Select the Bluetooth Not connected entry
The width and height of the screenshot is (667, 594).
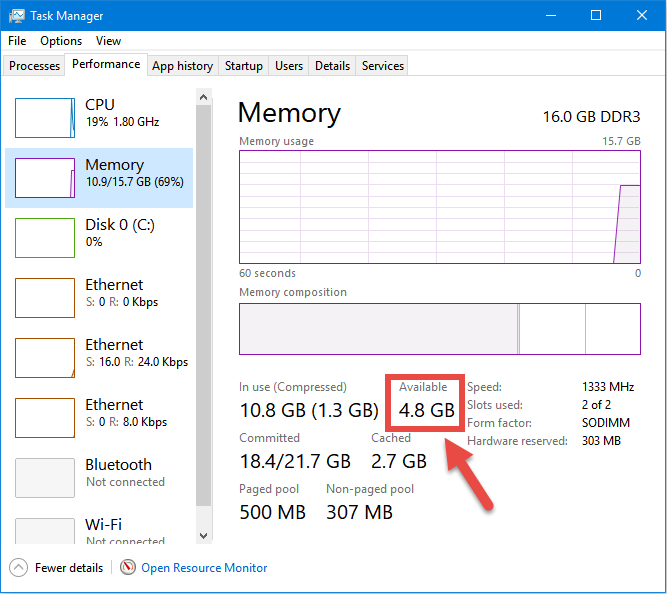[x=99, y=478]
